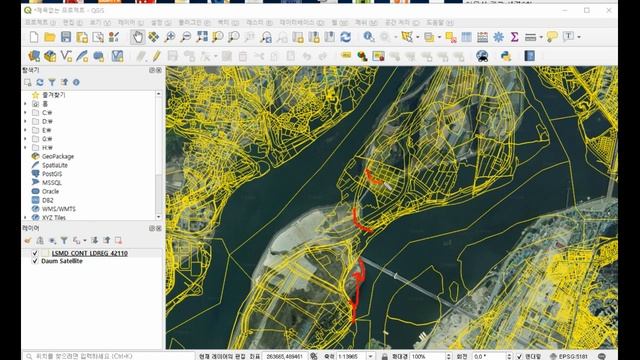This screenshot has width=640, height=360.
Task: Select the Map Tips speech bubble icon
Action: [x=552, y=37]
